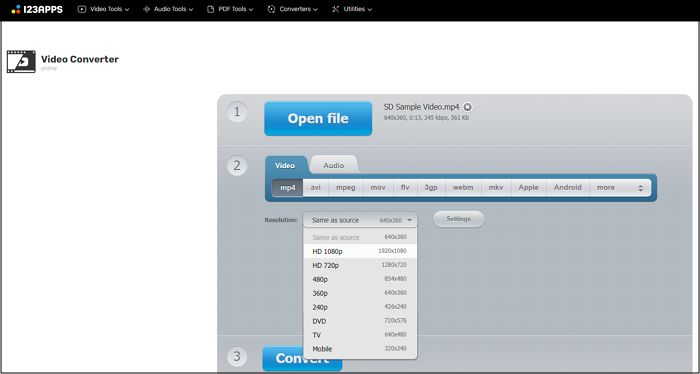Select the avi format
Viewport: 700px width, 374px height.
tap(316, 187)
